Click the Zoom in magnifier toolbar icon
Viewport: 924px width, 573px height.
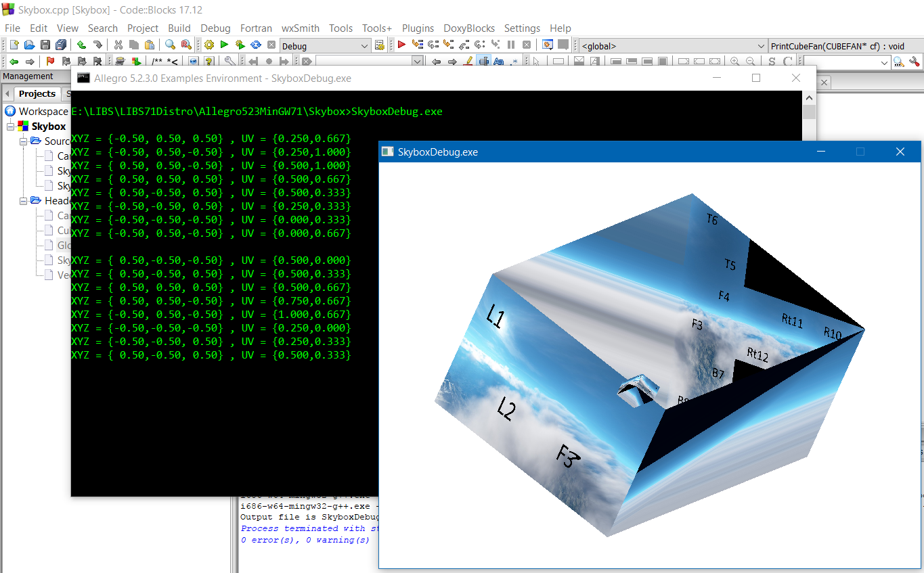click(735, 62)
